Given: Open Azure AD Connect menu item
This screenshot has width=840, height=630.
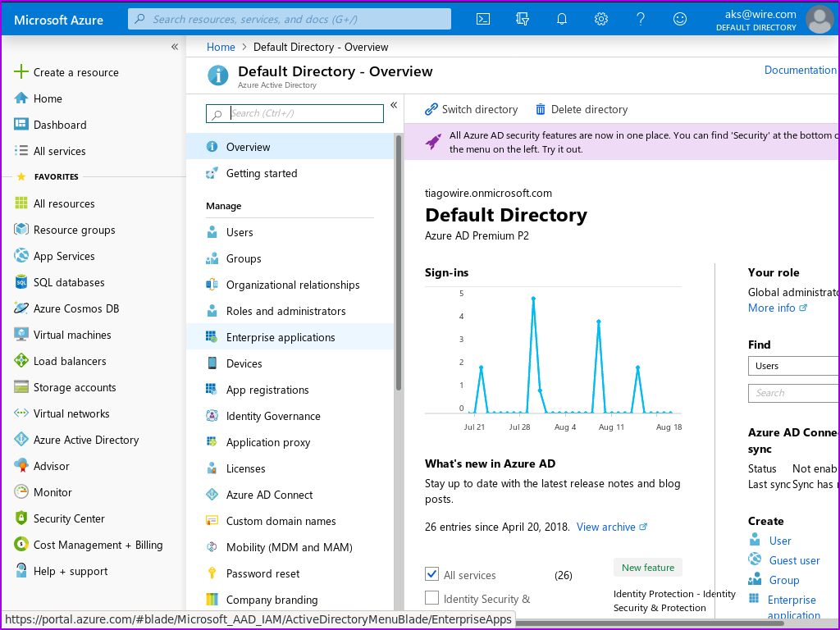Looking at the screenshot, I should coord(290,495).
